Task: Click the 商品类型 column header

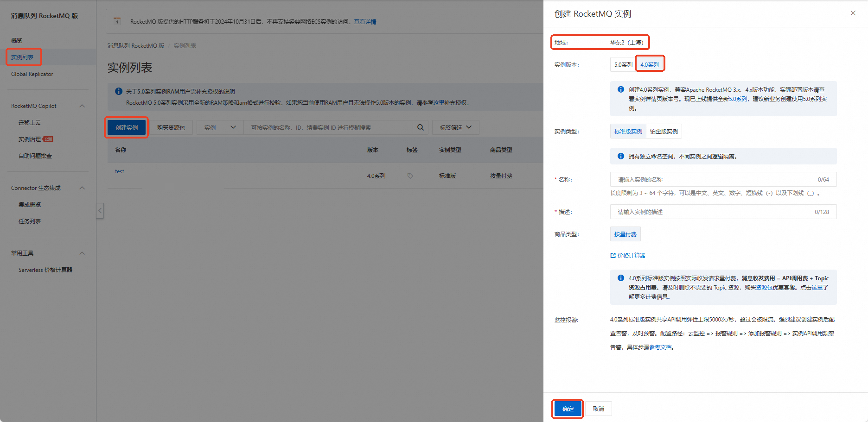Action: 501,150
